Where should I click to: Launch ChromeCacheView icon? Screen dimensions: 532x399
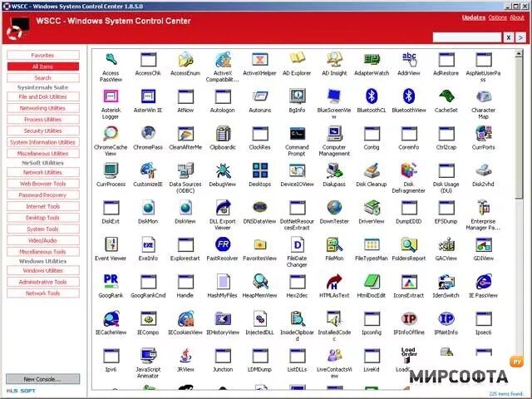pyautogui.click(x=111, y=134)
